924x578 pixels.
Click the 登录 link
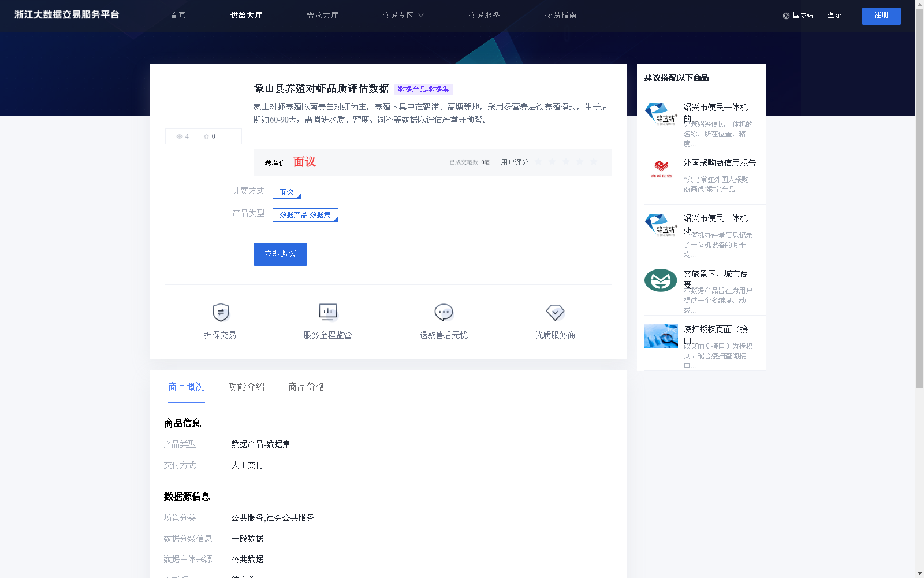(x=834, y=15)
